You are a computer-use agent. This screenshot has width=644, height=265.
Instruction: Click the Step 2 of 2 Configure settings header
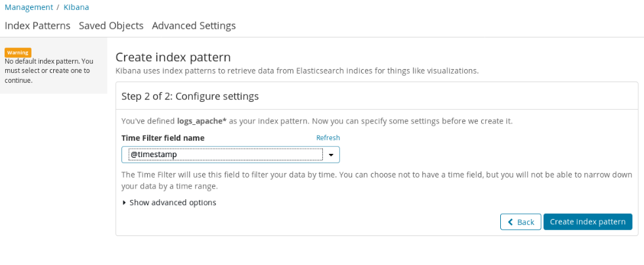[190, 96]
